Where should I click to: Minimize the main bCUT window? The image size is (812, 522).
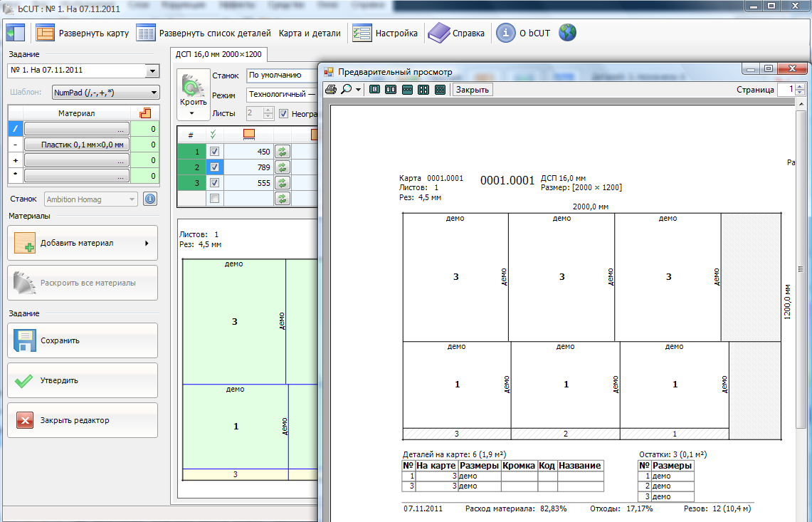754,6
